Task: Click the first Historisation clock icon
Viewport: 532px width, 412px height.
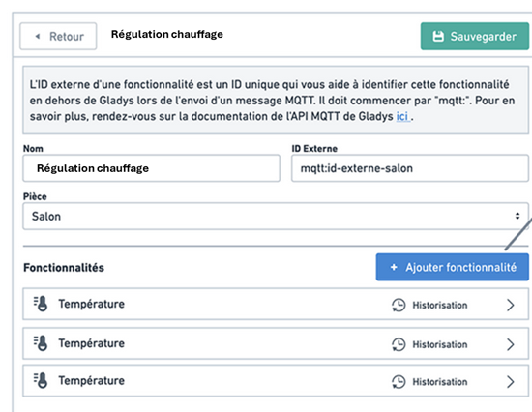Action: point(399,305)
